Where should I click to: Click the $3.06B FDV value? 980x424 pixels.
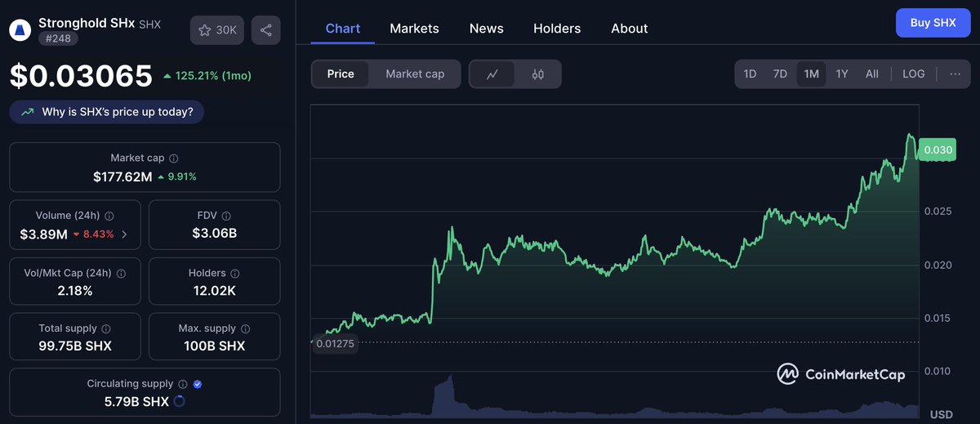tap(215, 234)
